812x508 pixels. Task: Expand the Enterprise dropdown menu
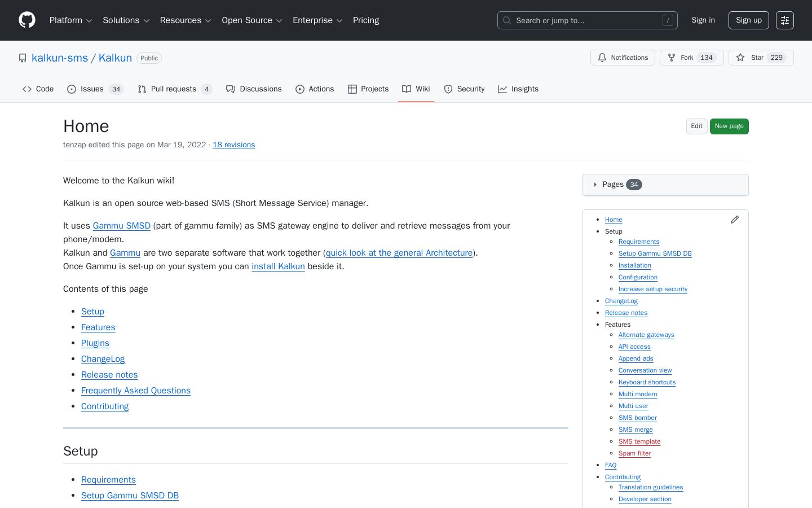[317, 20]
